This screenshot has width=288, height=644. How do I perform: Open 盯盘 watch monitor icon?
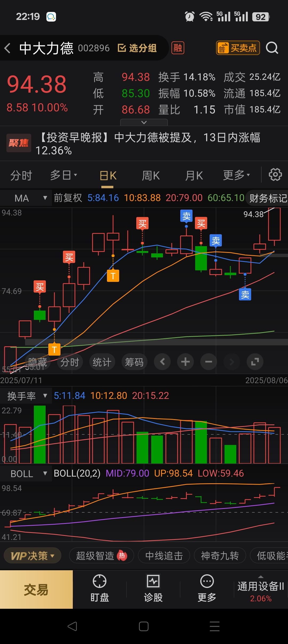click(99, 589)
